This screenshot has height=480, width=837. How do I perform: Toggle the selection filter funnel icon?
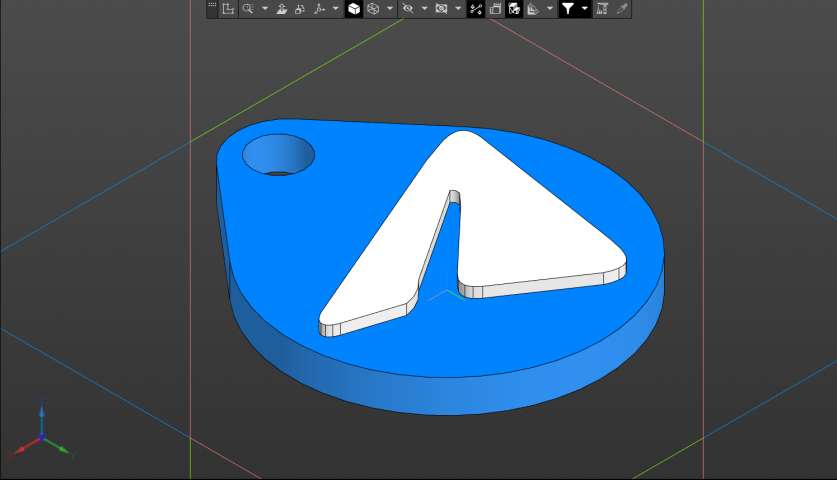(568, 9)
